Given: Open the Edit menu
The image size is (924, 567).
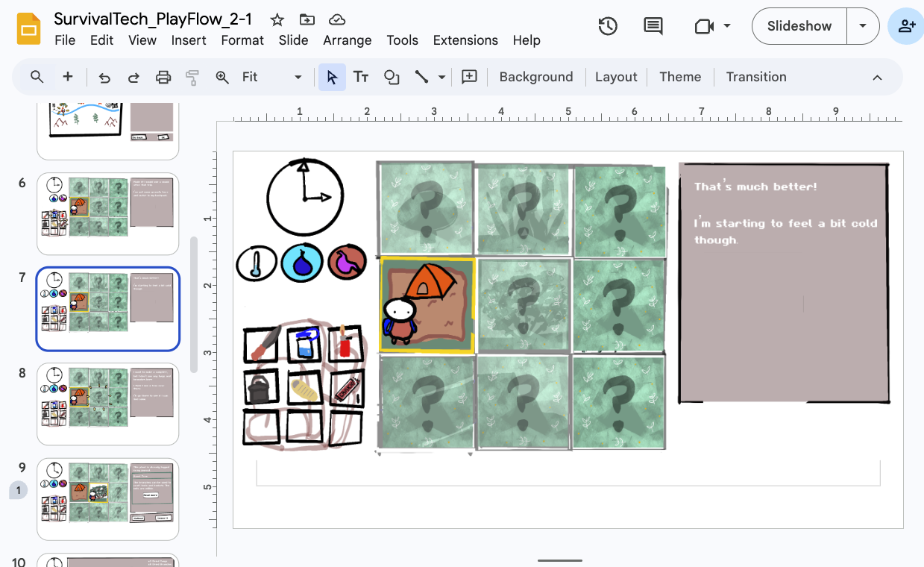Looking at the screenshot, I should [101, 40].
